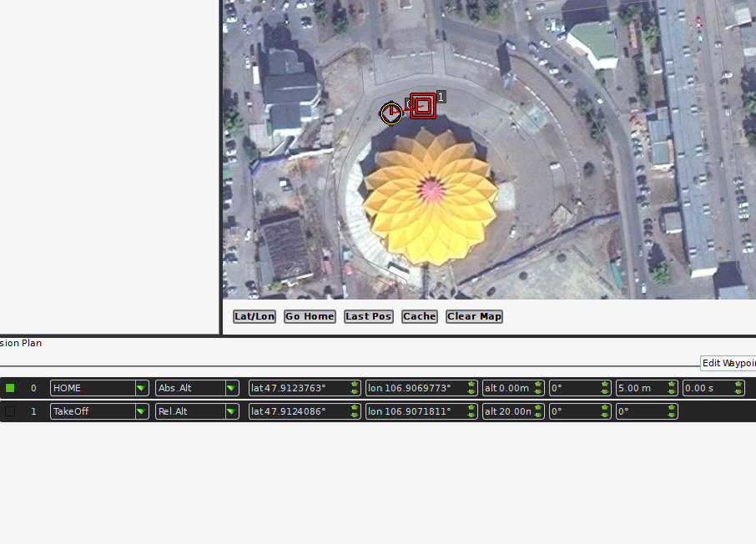The width and height of the screenshot is (756, 544).
Task: Expand the Rel.Alt frame dropdown
Action: coord(197,411)
